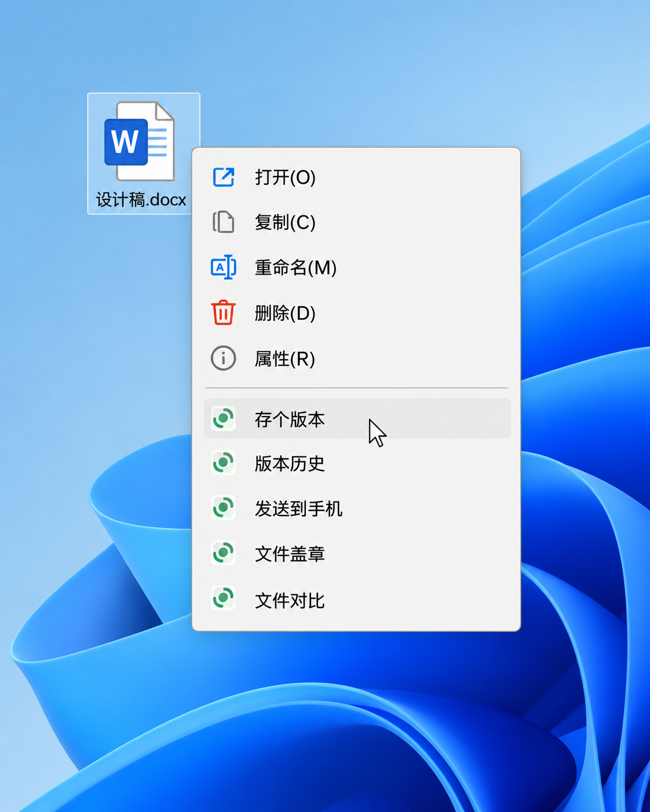Select the Word document icon 设计稿.docx
Viewport: 650px width, 812px height.
pyautogui.click(x=140, y=141)
